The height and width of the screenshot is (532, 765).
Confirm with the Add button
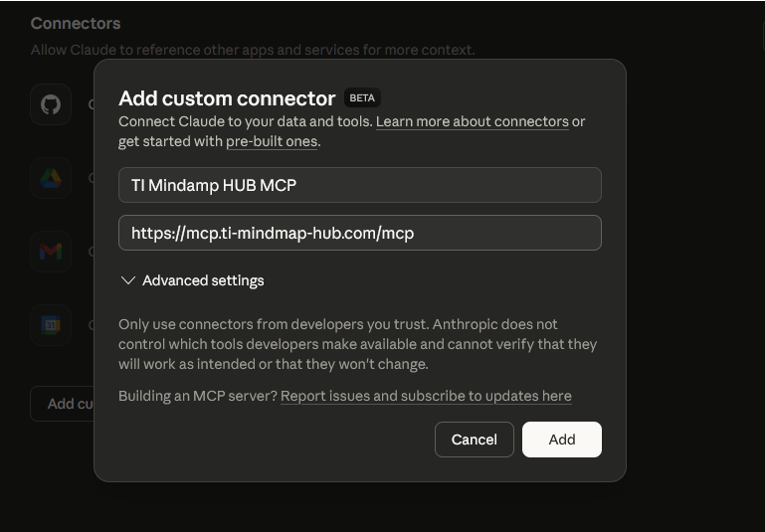(561, 440)
